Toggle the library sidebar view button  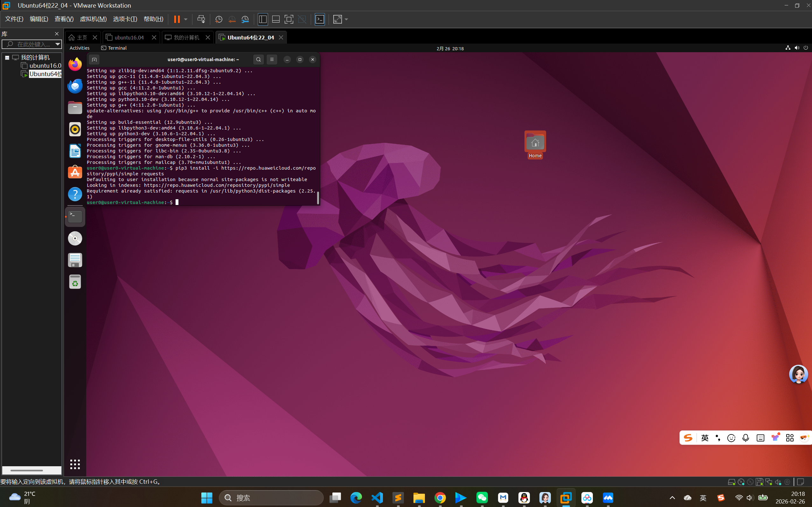click(263, 19)
